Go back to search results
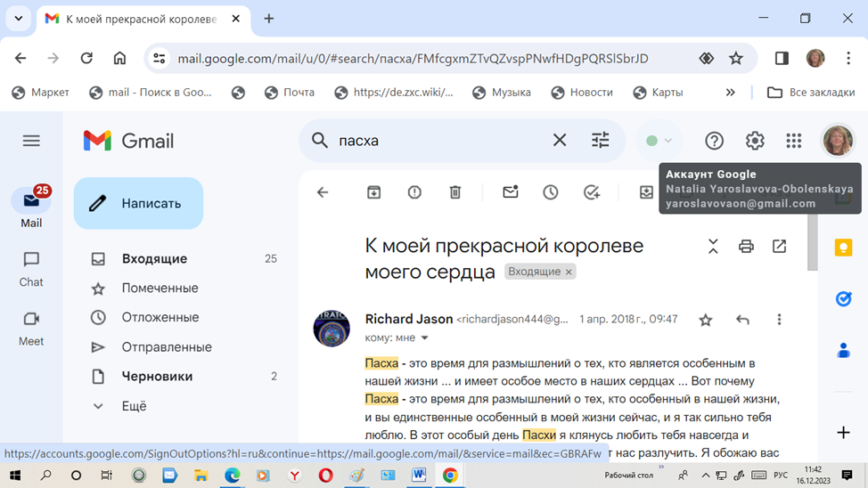The width and height of the screenshot is (868, 488). [323, 192]
